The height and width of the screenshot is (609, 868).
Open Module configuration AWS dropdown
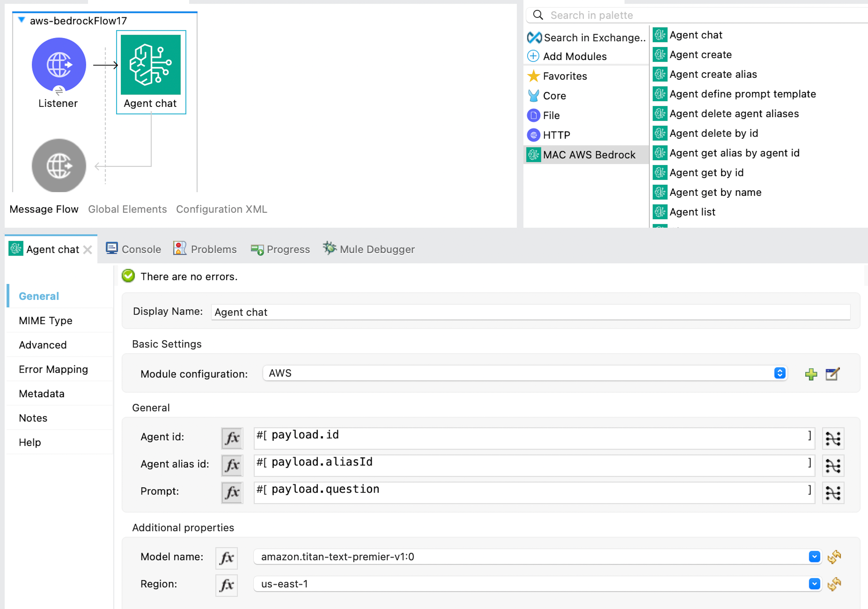[x=525, y=373]
